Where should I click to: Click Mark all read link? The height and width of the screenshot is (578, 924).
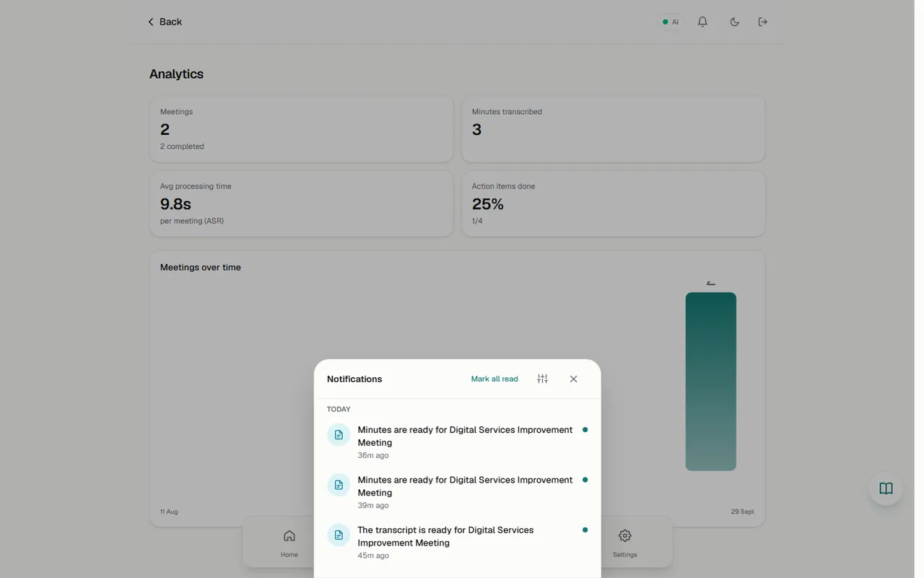[494, 379]
